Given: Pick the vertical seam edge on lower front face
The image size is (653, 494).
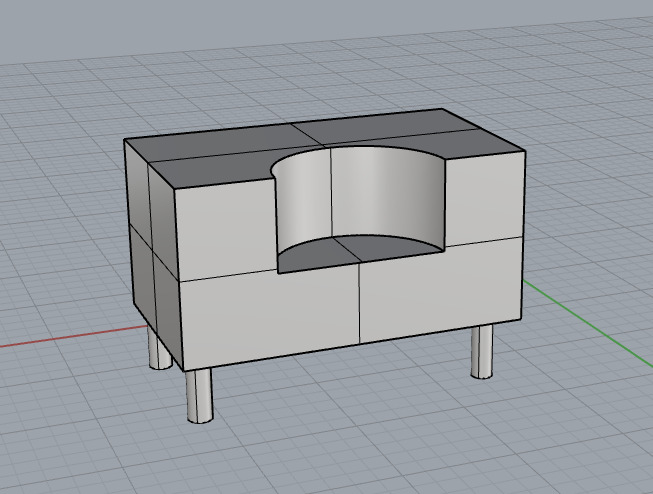Looking at the screenshot, I should [359, 305].
